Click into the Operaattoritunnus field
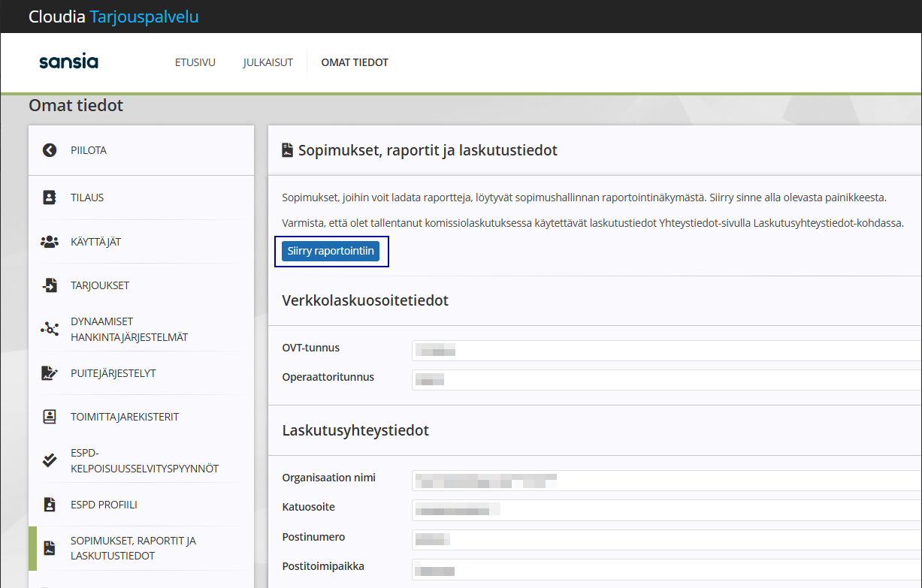The width and height of the screenshot is (922, 588). [667, 379]
